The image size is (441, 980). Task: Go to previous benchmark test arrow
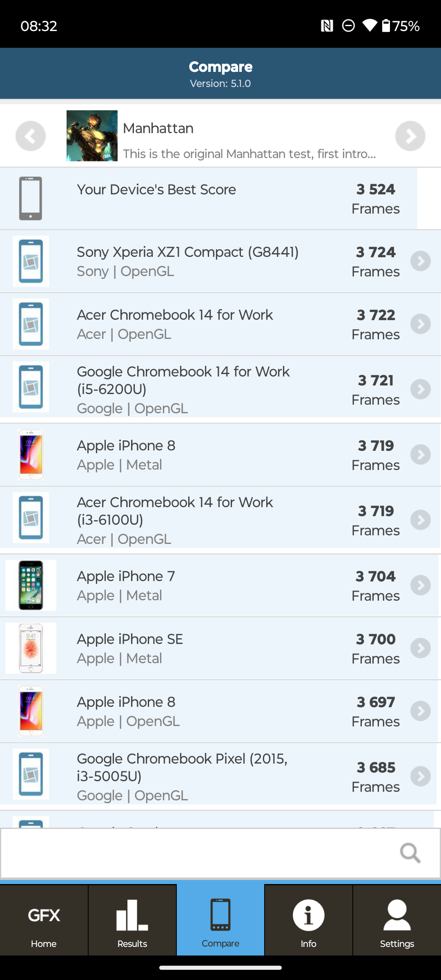click(31, 136)
